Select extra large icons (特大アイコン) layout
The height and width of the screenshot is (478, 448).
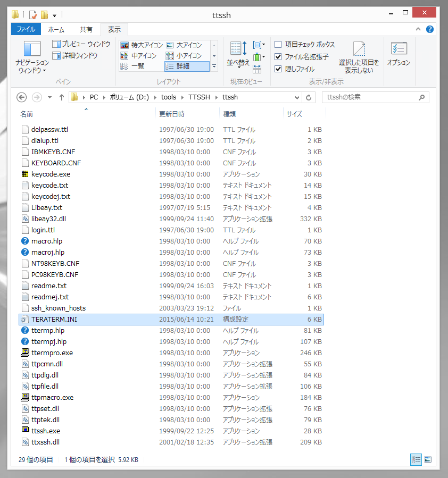pos(142,45)
